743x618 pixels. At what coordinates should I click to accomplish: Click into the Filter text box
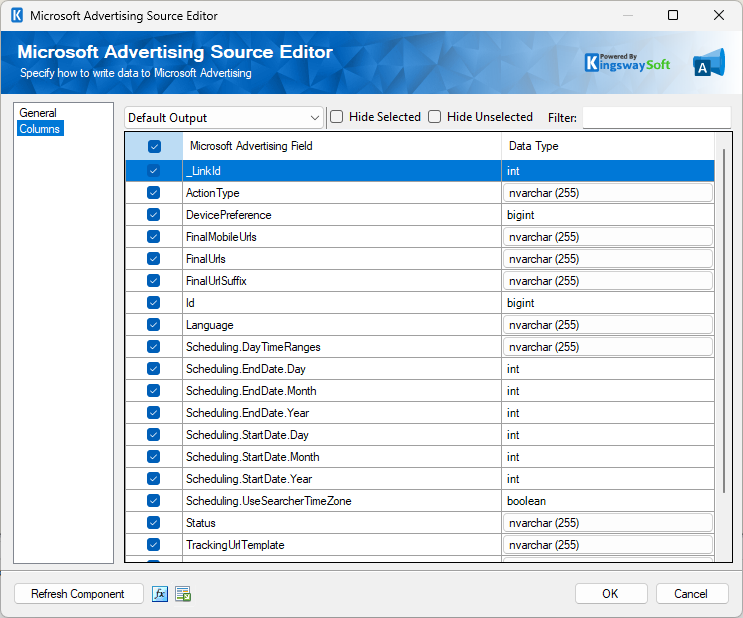(x=655, y=118)
